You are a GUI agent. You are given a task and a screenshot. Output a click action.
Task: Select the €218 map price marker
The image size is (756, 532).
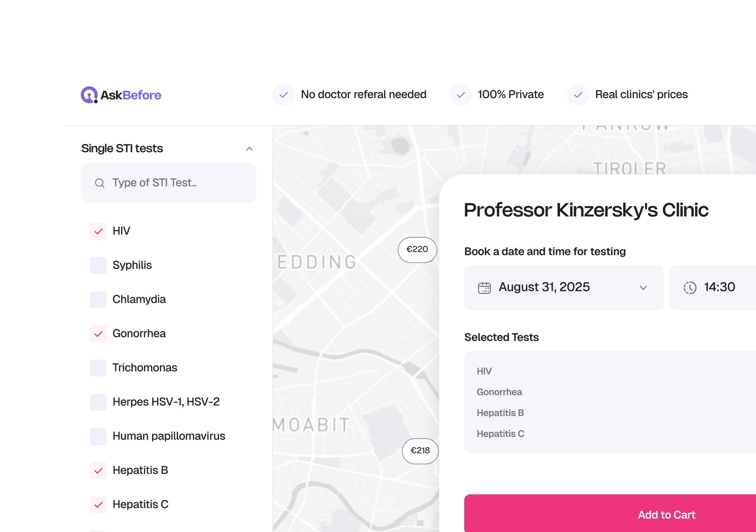[x=420, y=451]
